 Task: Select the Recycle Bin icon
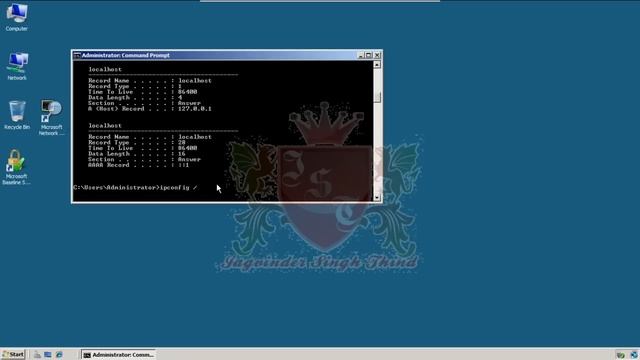click(17, 115)
